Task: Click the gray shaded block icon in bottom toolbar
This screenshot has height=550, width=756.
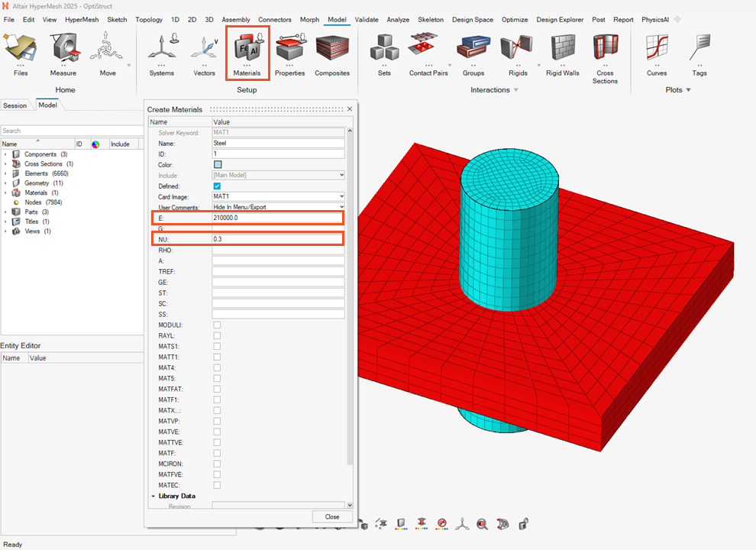Action: point(401,524)
